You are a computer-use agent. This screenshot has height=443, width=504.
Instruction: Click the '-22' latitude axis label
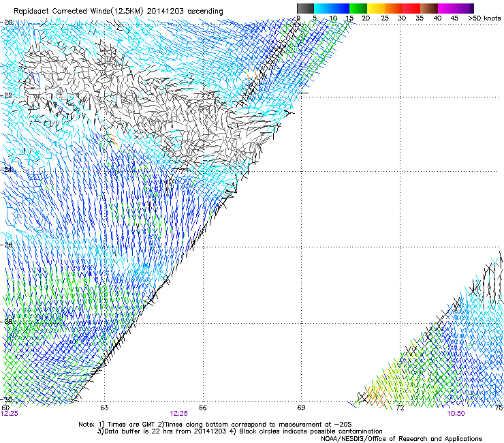pyautogui.click(x=6, y=95)
